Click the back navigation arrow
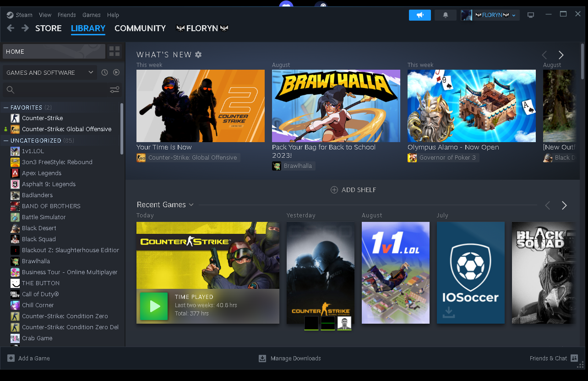588x381 pixels. point(11,28)
